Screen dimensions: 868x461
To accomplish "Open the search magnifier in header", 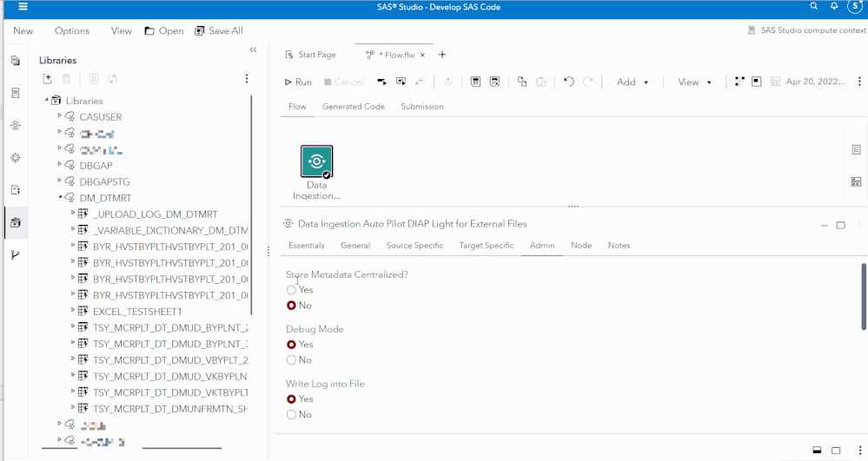I will coord(813,6).
